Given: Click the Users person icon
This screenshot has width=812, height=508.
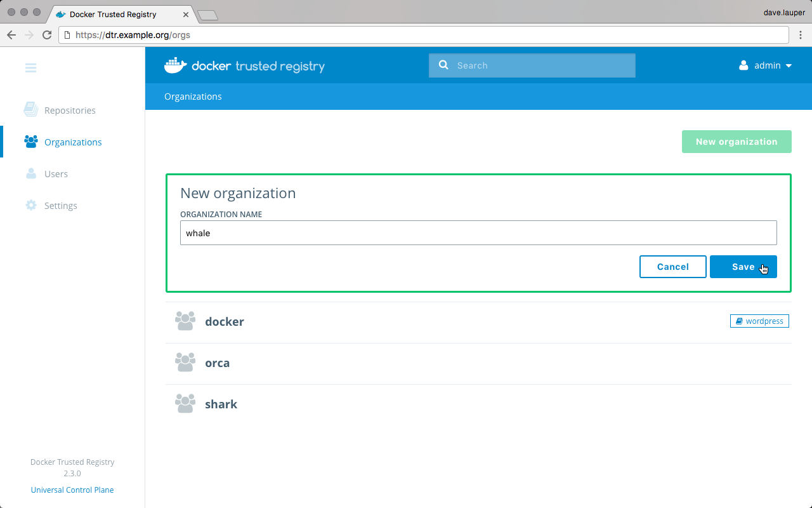Looking at the screenshot, I should tap(30, 173).
